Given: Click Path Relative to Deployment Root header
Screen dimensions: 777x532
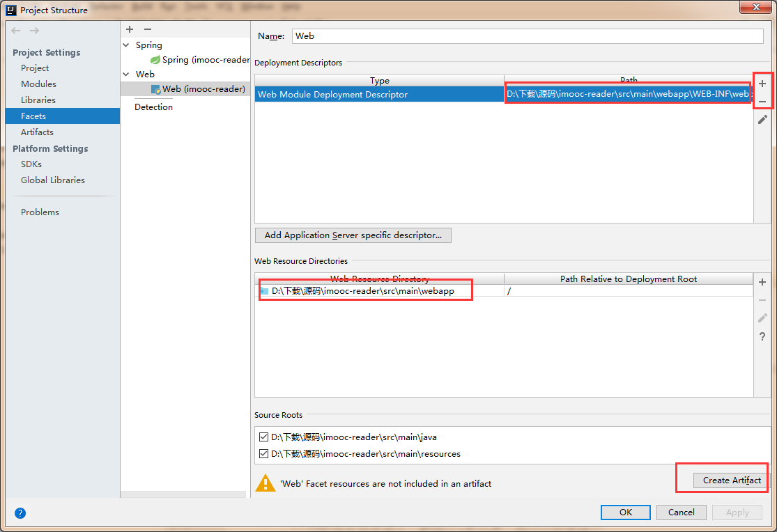Looking at the screenshot, I should coord(629,279).
